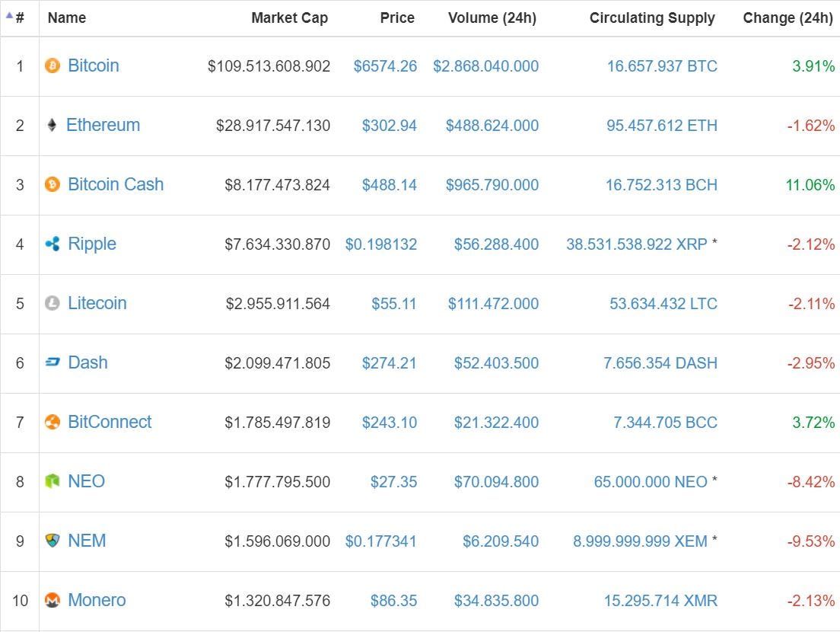Open the Dash name link
This screenshot has width=840, height=632.
(x=87, y=363)
